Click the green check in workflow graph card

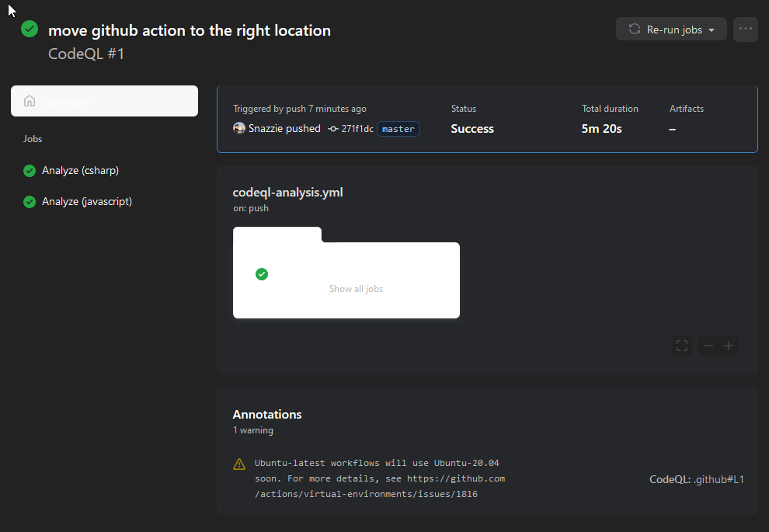point(262,274)
